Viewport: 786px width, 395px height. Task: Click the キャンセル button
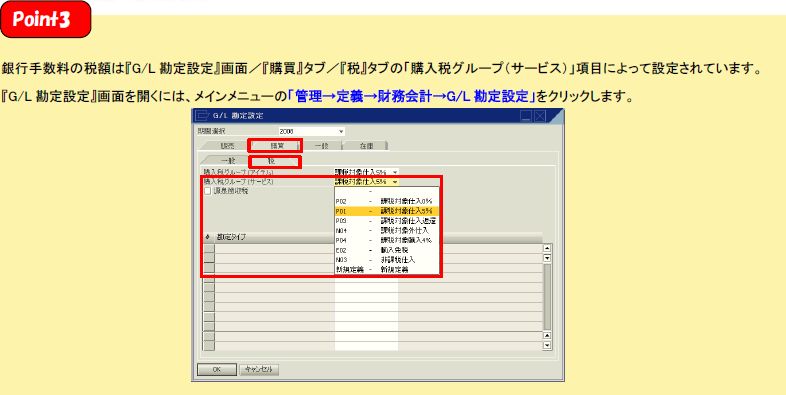[259, 369]
